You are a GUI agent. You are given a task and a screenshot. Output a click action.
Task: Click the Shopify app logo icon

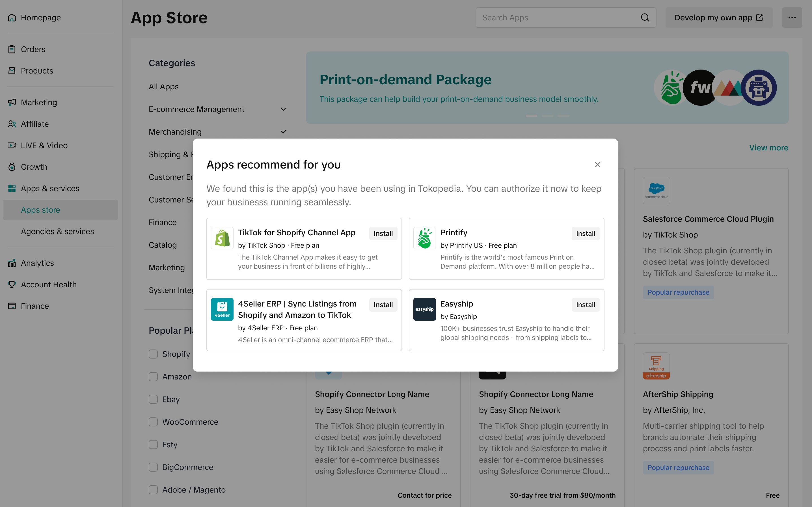222,238
